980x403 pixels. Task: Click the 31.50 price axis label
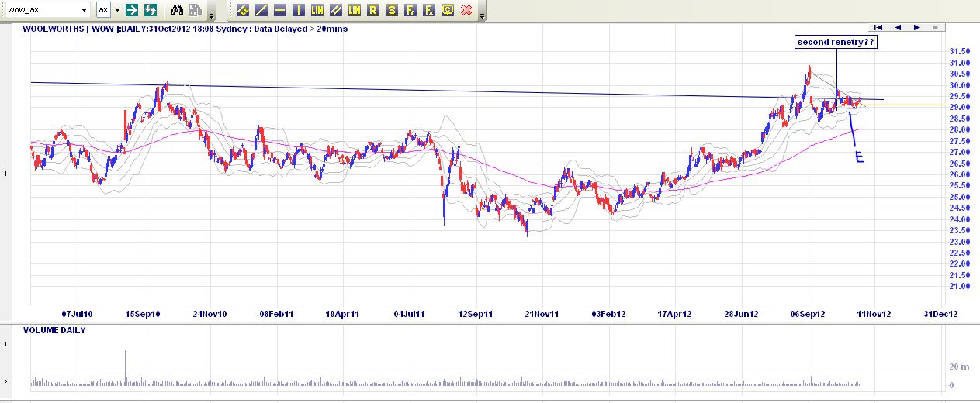[x=960, y=51]
